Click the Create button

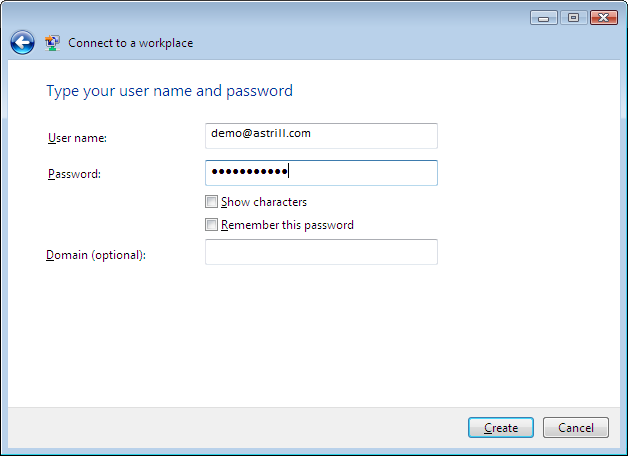click(501, 428)
